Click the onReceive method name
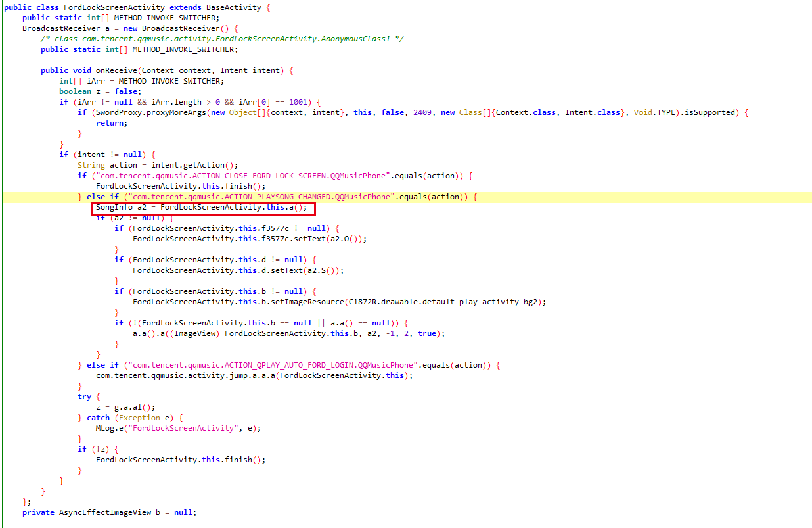812x528 pixels. pos(116,70)
